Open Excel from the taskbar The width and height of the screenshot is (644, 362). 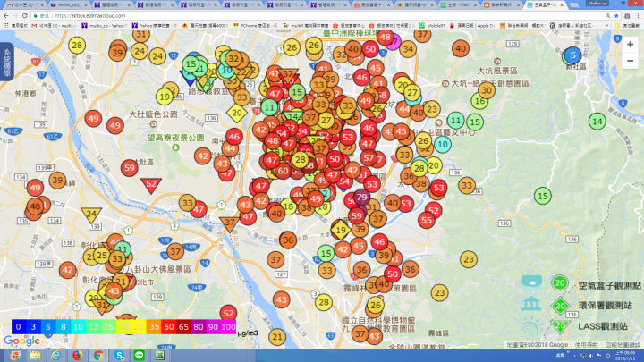(x=160, y=355)
